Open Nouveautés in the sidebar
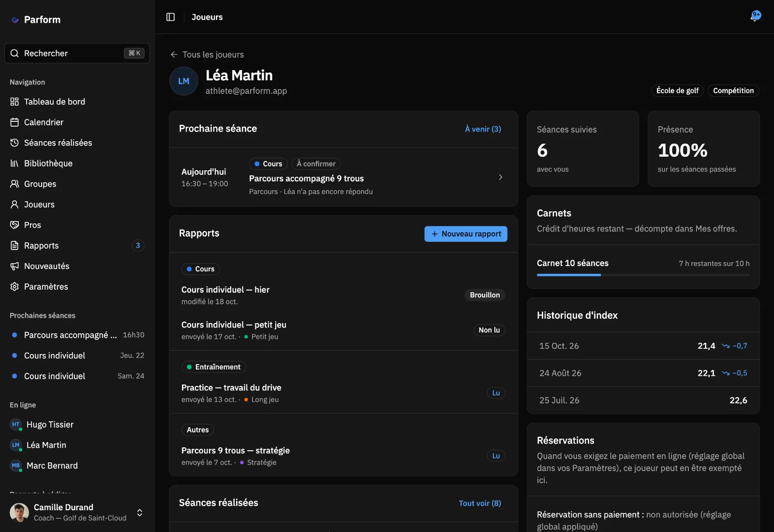The image size is (774, 532). 77,266
